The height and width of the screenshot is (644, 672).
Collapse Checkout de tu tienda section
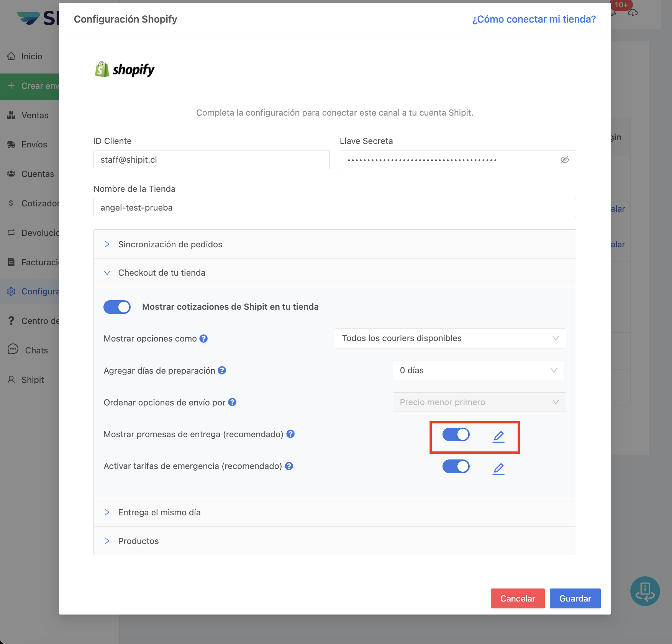tap(162, 273)
